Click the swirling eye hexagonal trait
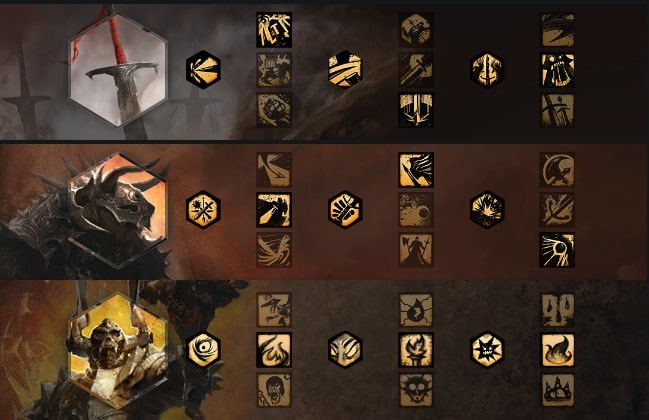Viewport: 649px width, 420px height. pyautogui.click(x=203, y=350)
